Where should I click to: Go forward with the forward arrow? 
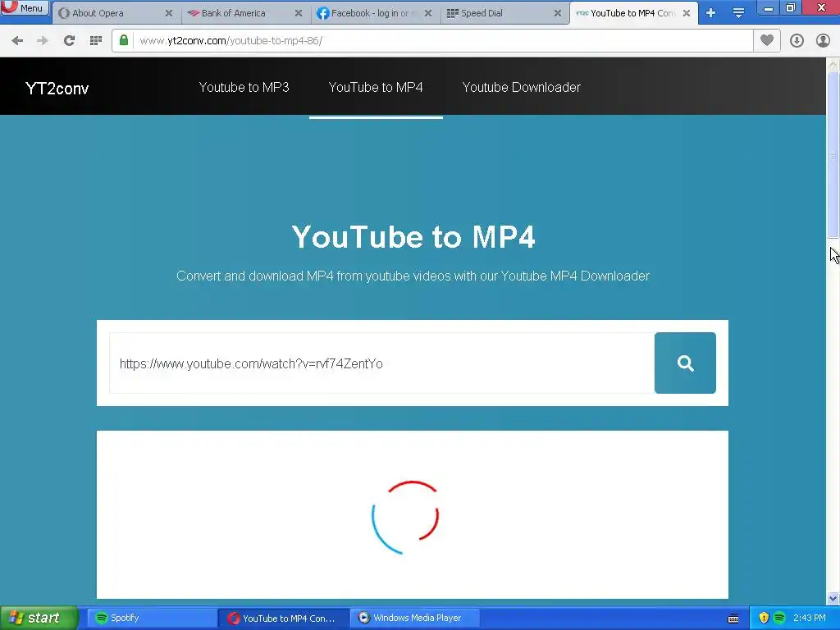(43, 41)
